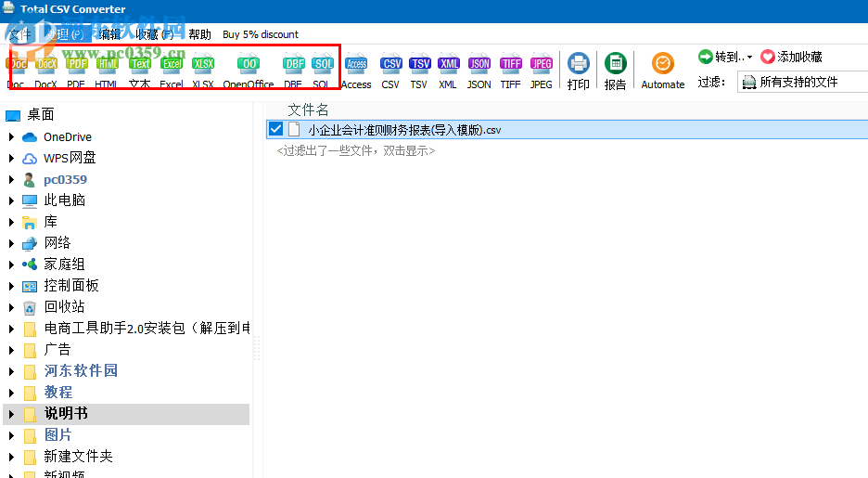Convert to Excel format
This screenshot has width=868, height=478.
172,71
